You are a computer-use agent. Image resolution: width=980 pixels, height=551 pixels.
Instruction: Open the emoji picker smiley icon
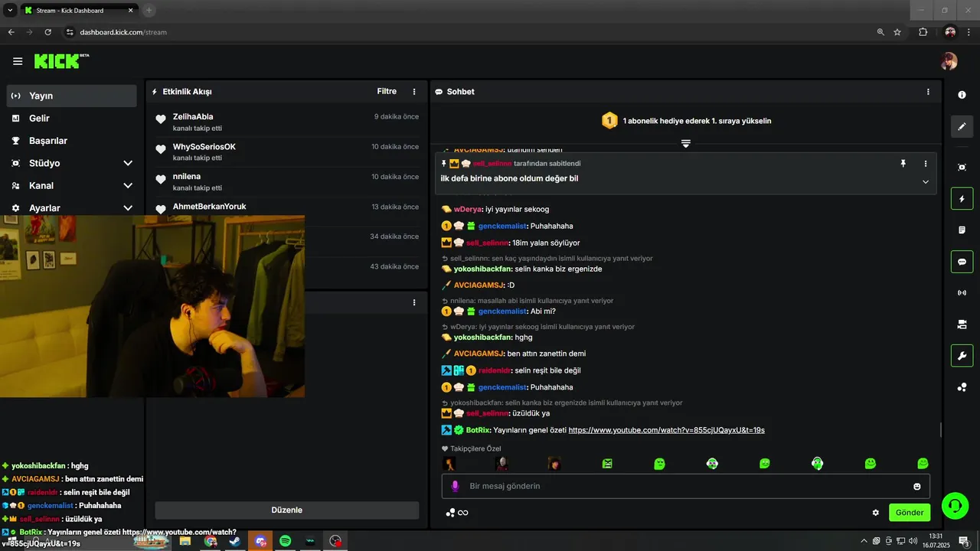[x=916, y=487]
